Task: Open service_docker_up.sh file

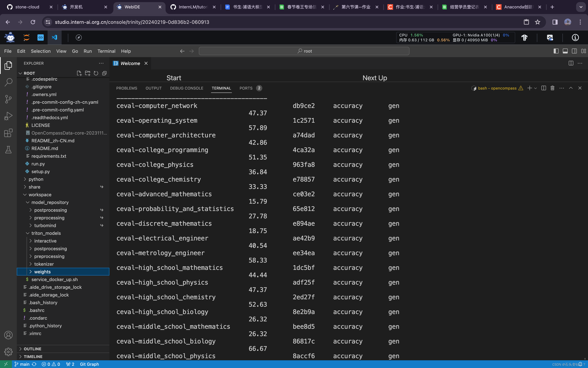Action: point(54,279)
